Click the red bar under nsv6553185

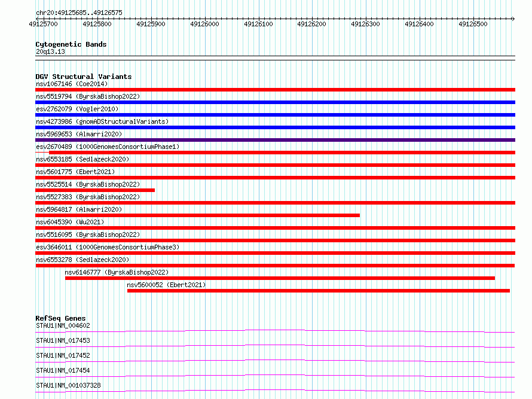click(x=275, y=165)
